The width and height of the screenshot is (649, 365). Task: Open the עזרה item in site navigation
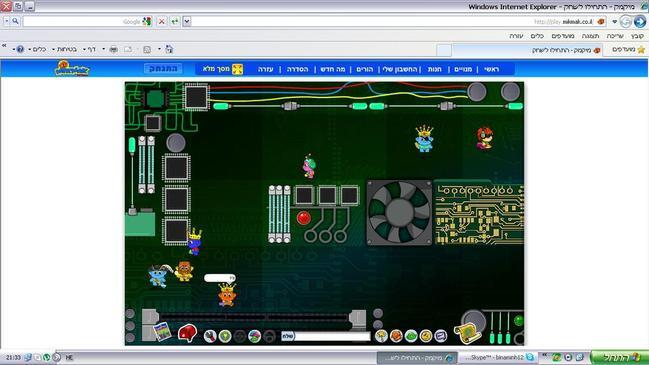point(266,69)
